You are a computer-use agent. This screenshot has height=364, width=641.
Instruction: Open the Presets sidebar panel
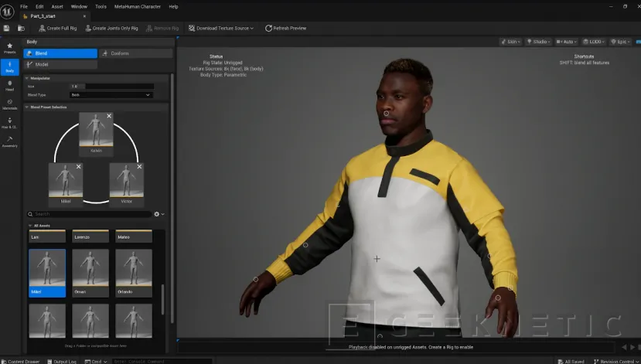(x=10, y=48)
